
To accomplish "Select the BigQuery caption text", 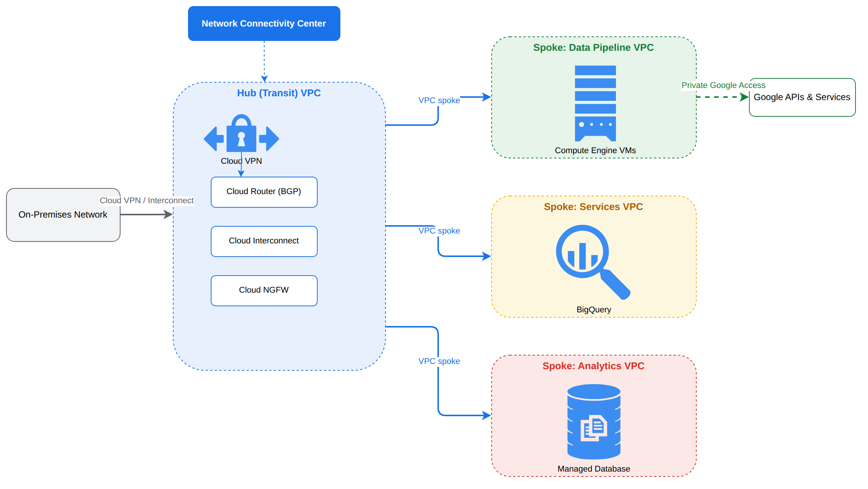I will pos(594,310).
